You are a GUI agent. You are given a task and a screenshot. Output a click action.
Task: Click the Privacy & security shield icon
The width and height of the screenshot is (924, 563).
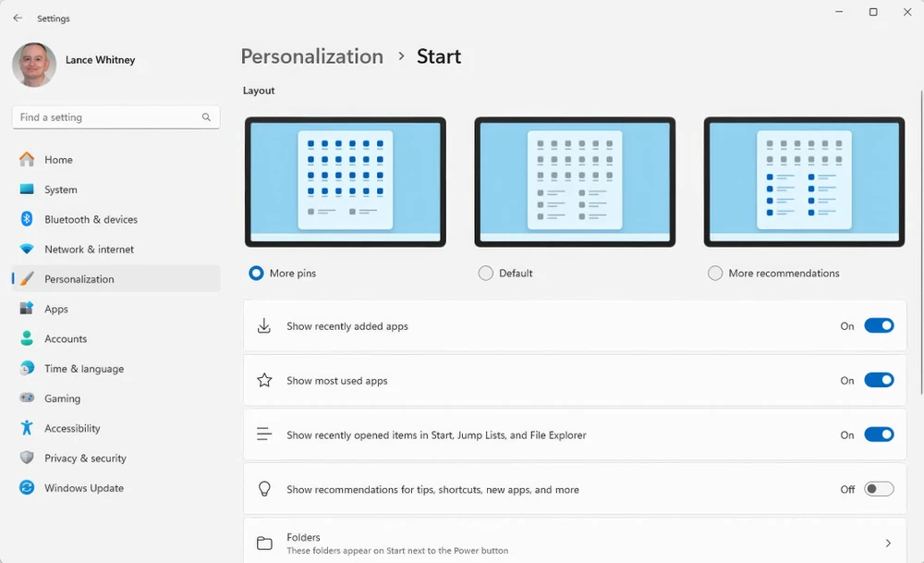(x=27, y=459)
